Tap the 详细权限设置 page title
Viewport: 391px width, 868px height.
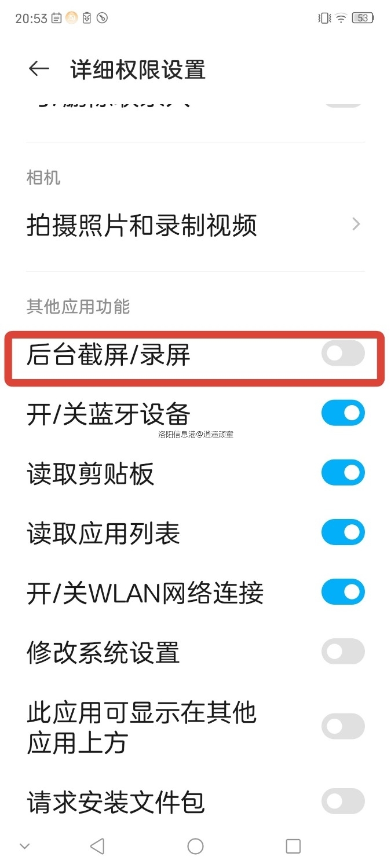138,69
